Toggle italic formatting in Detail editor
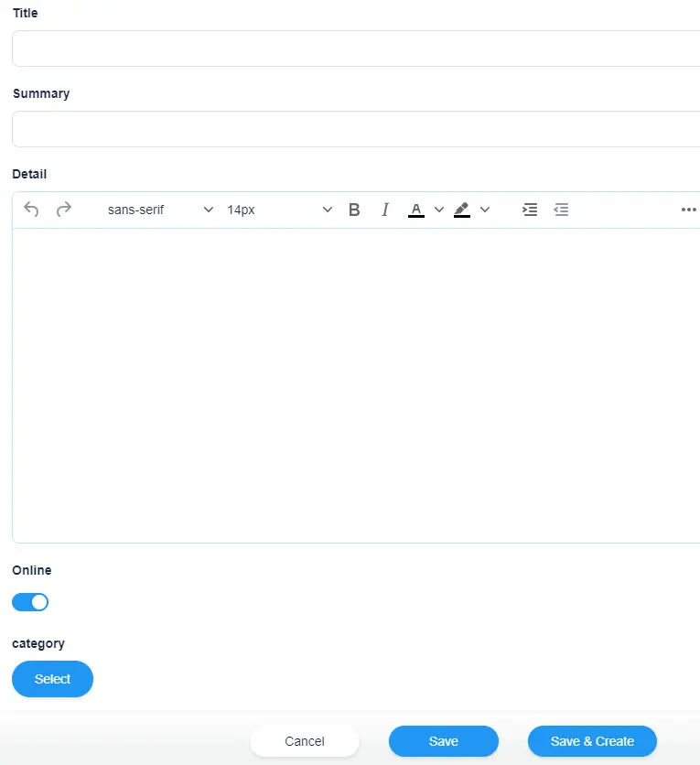This screenshot has height=765, width=700. pyautogui.click(x=385, y=210)
